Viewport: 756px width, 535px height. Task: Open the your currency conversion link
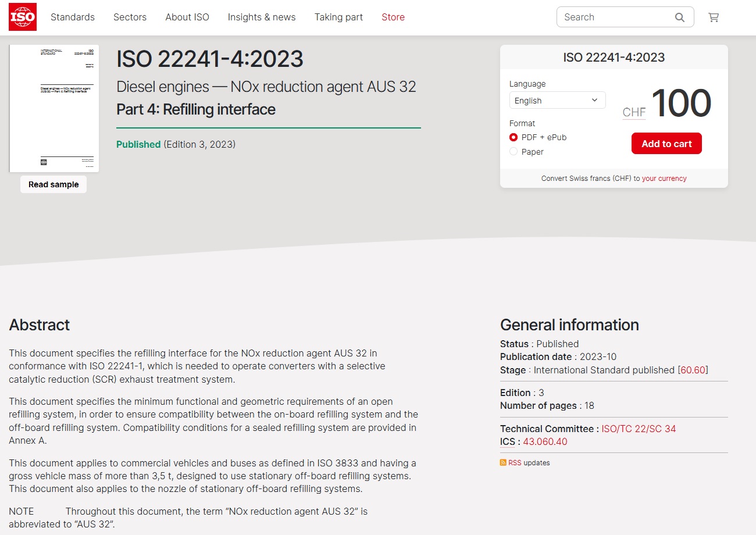664,179
